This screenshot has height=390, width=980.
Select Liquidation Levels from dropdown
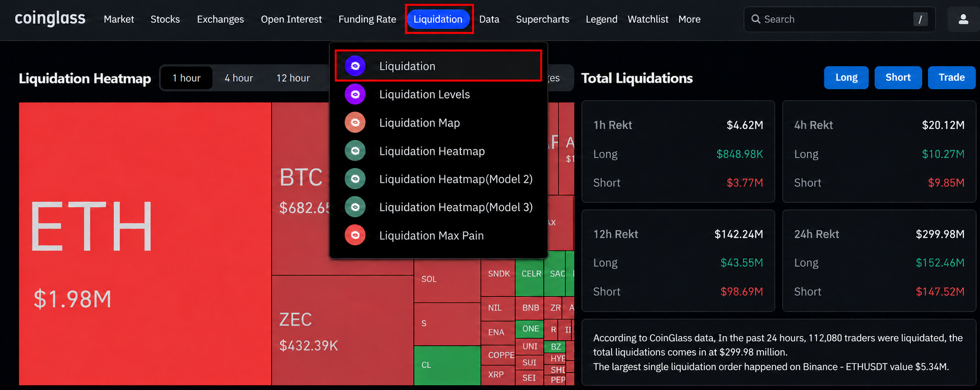point(438,94)
